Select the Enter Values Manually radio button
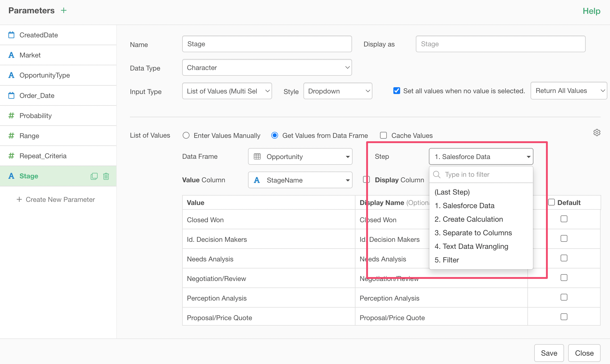The height and width of the screenshot is (364, 610). [186, 135]
